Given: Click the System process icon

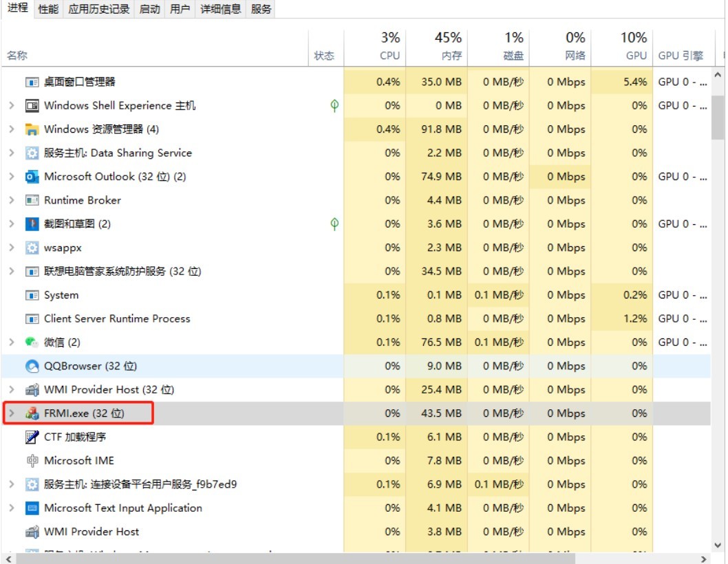Looking at the screenshot, I should click(x=32, y=295).
